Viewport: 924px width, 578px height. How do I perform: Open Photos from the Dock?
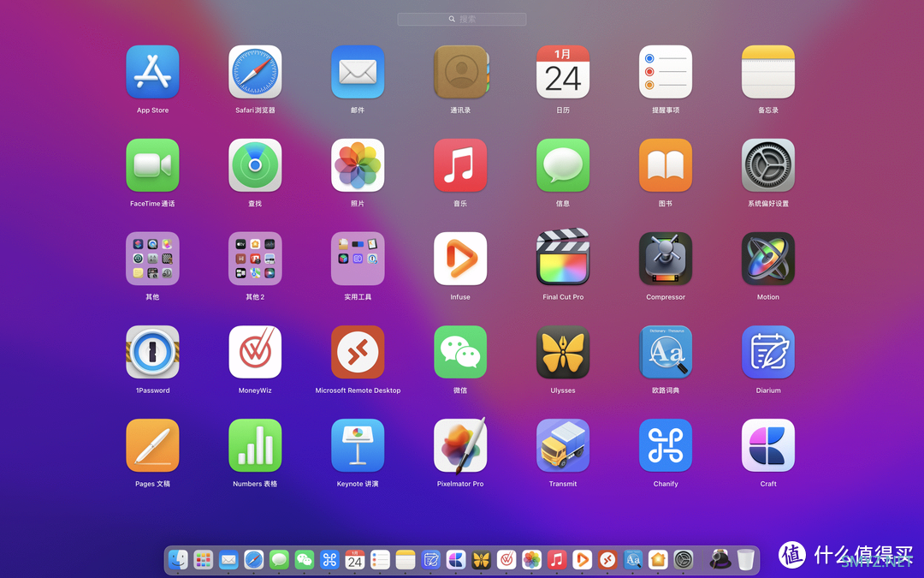pos(532,559)
